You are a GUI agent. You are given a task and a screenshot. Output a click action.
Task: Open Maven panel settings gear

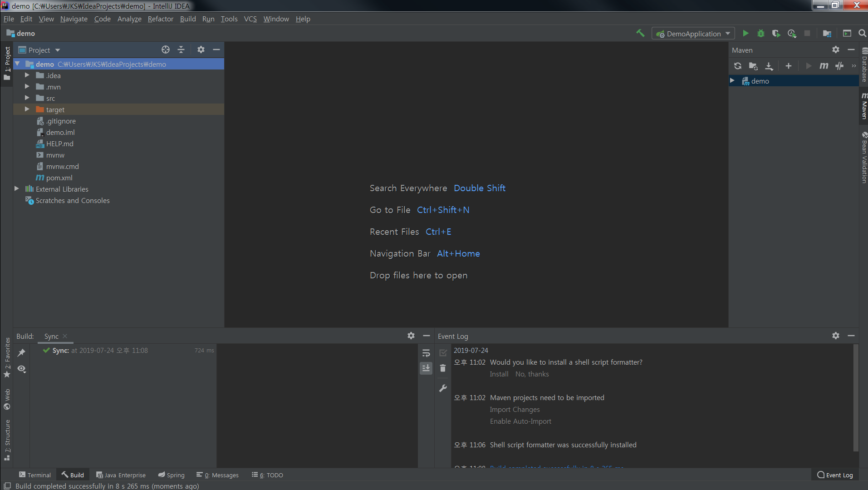coord(836,49)
